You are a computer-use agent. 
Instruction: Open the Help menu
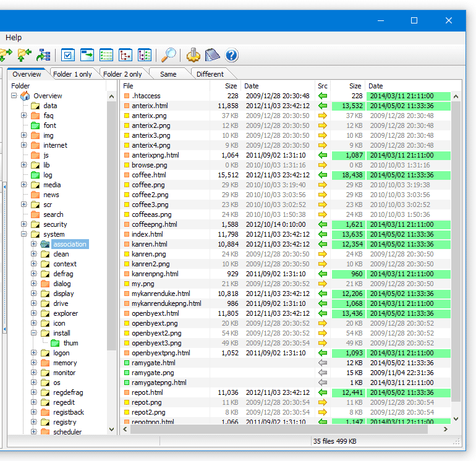(14, 37)
